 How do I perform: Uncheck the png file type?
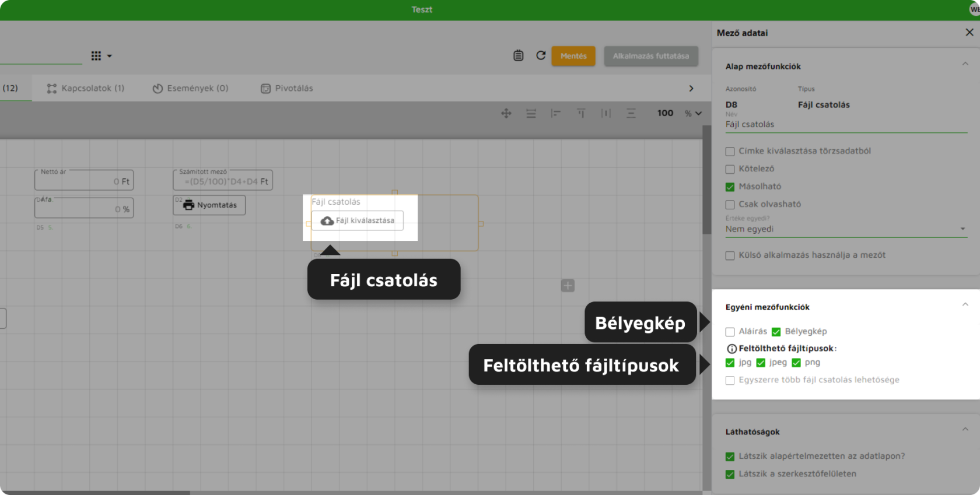(x=796, y=363)
